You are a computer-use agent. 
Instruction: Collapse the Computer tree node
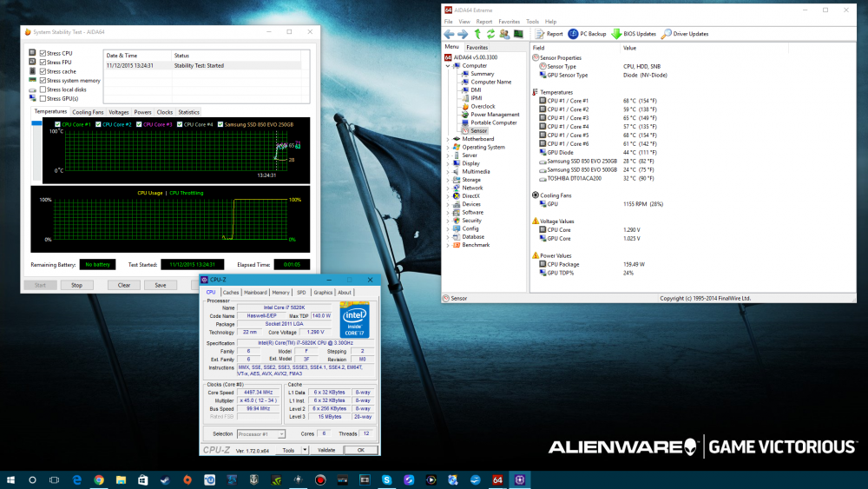point(448,66)
